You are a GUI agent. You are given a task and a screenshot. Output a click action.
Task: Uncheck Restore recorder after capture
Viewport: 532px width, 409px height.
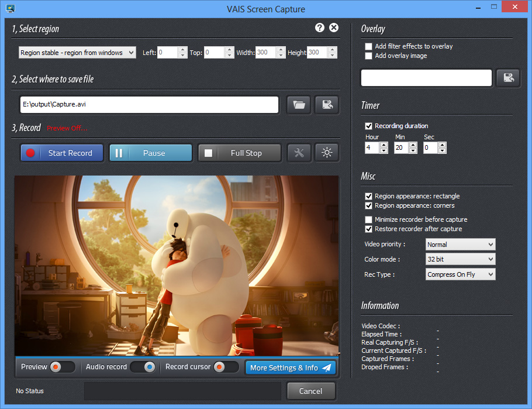point(368,229)
